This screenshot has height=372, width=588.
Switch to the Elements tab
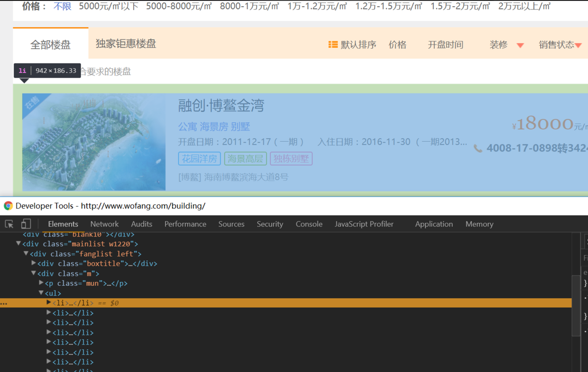[x=63, y=224]
